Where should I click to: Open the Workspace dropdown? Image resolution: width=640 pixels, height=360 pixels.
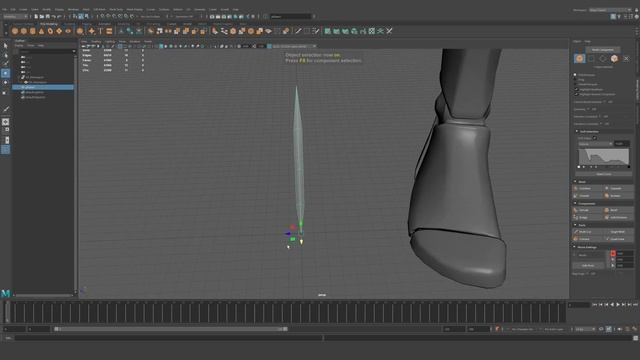pyautogui.click(x=611, y=10)
